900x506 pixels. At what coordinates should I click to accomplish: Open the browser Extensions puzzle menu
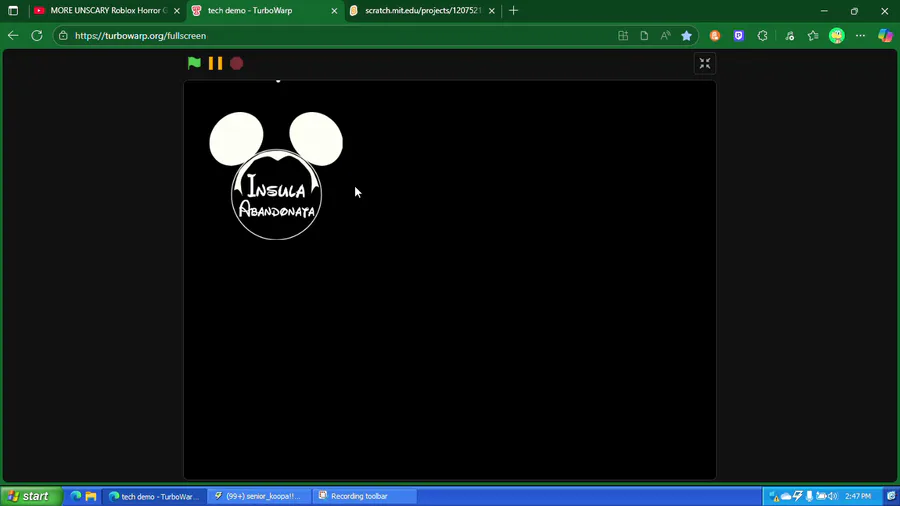762,36
